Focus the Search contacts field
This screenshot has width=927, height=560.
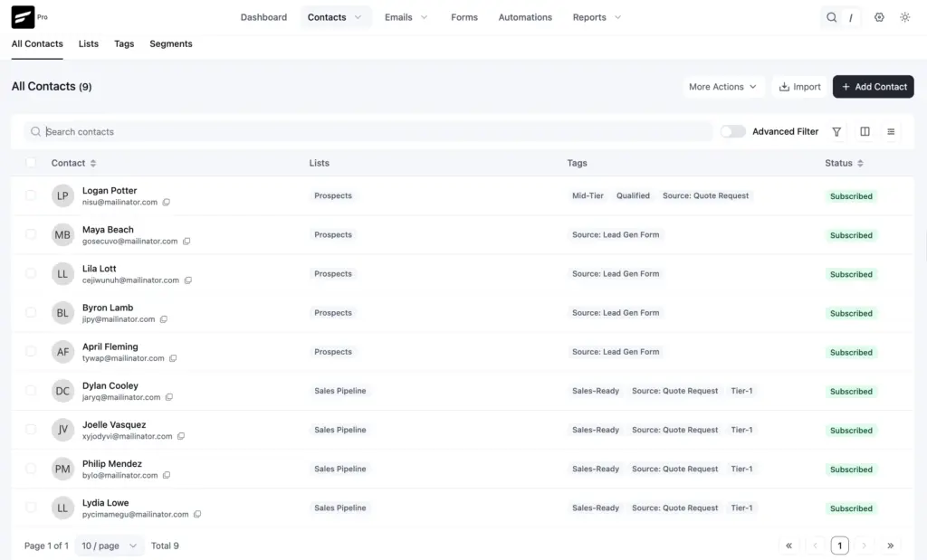(x=368, y=132)
